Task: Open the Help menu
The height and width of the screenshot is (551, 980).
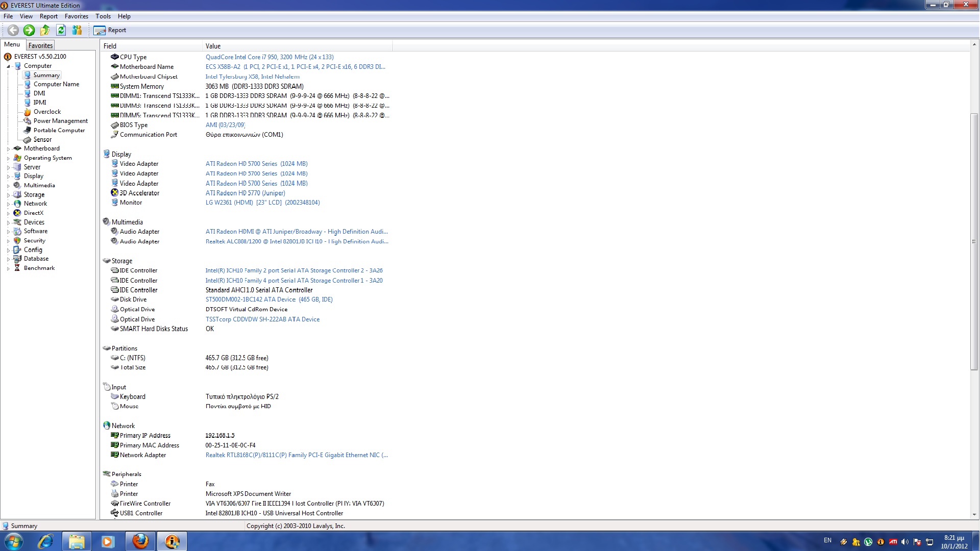Action: pos(124,16)
